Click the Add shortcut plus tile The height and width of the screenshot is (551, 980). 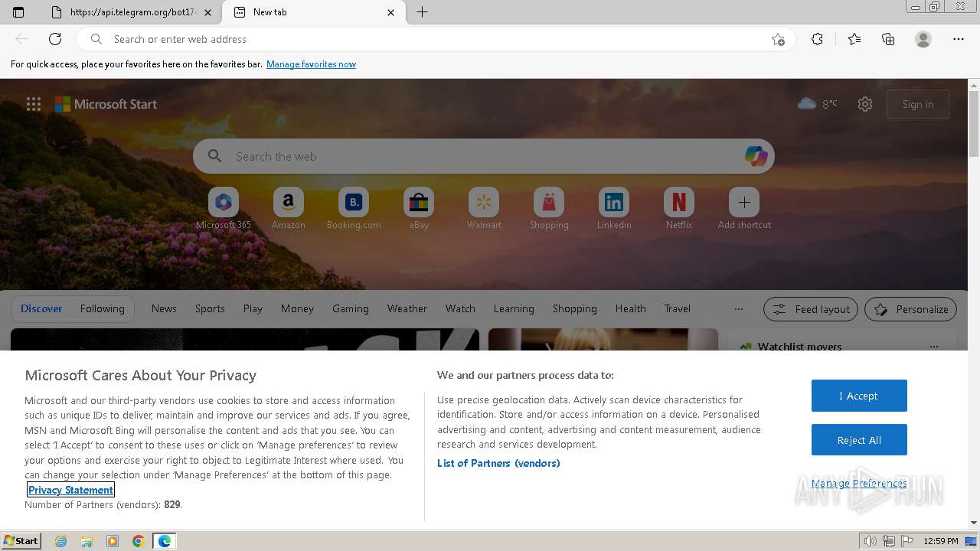coord(744,208)
